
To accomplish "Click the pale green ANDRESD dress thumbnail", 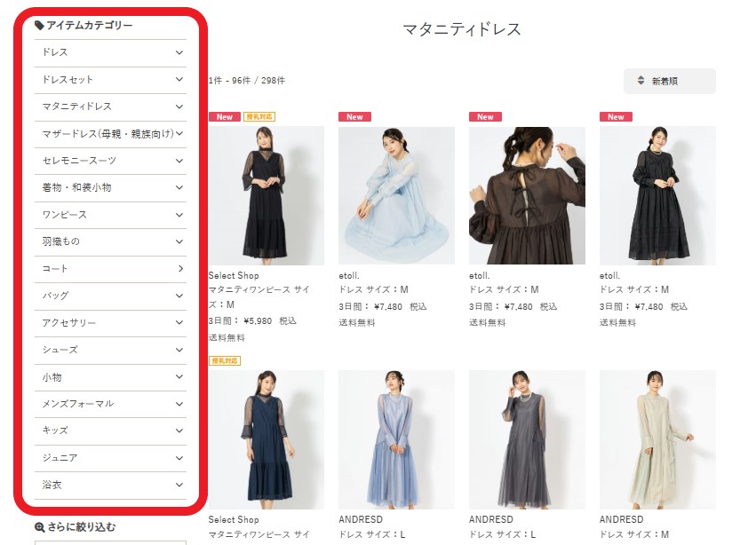I will click(x=657, y=439).
